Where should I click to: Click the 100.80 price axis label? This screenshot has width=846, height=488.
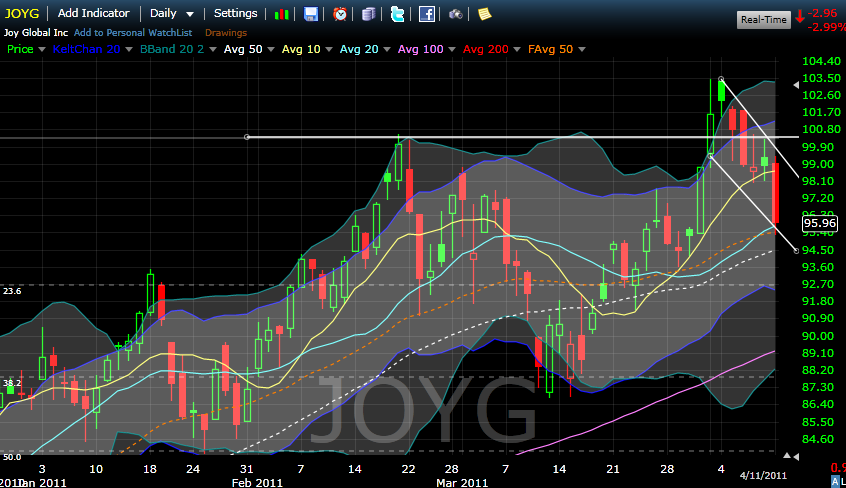pyautogui.click(x=821, y=129)
